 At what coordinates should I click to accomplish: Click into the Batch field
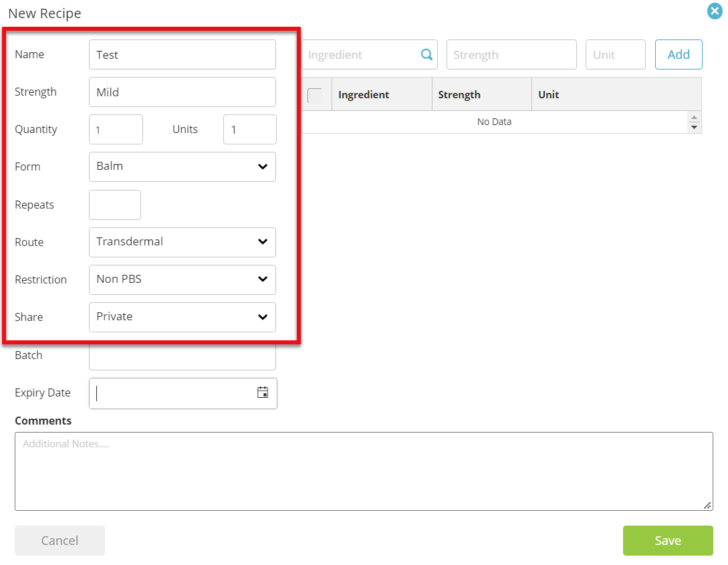pos(183,356)
